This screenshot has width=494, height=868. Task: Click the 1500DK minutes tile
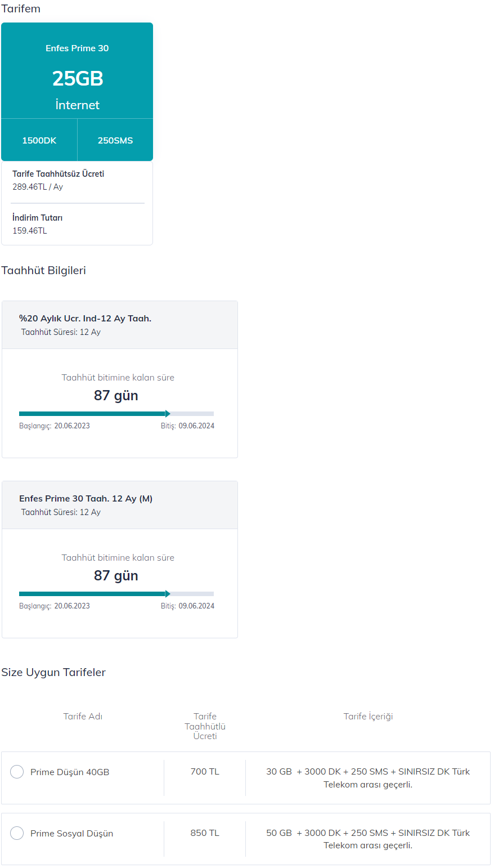[x=39, y=140]
